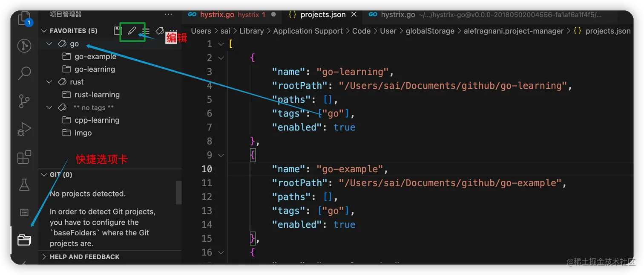
Task: Click the Edit Projects pencil icon
Action: point(132,31)
